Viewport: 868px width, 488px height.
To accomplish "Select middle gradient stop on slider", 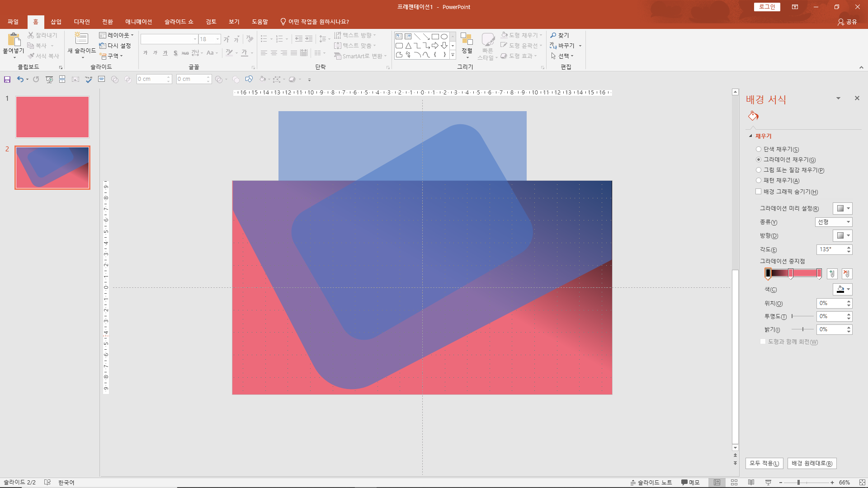I will [x=791, y=273].
